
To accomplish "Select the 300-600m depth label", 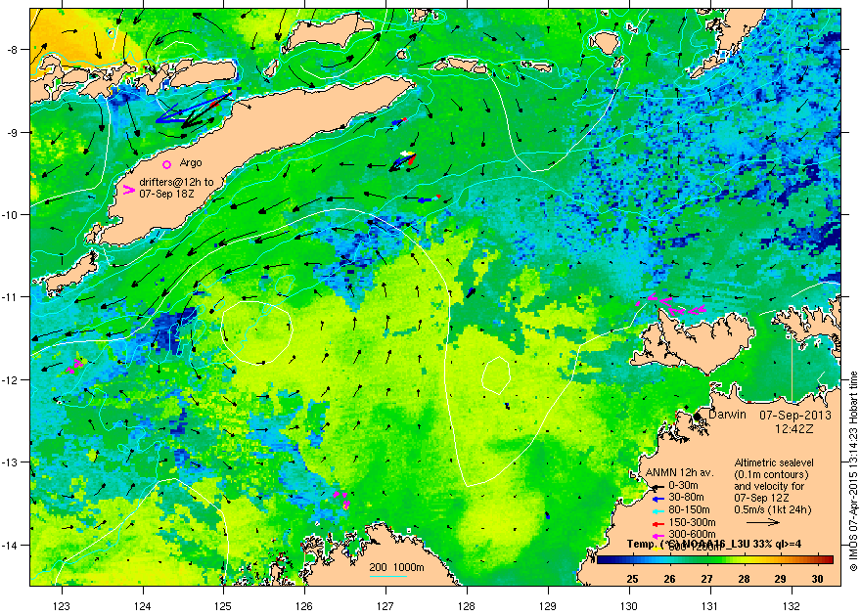I will pos(692,535).
